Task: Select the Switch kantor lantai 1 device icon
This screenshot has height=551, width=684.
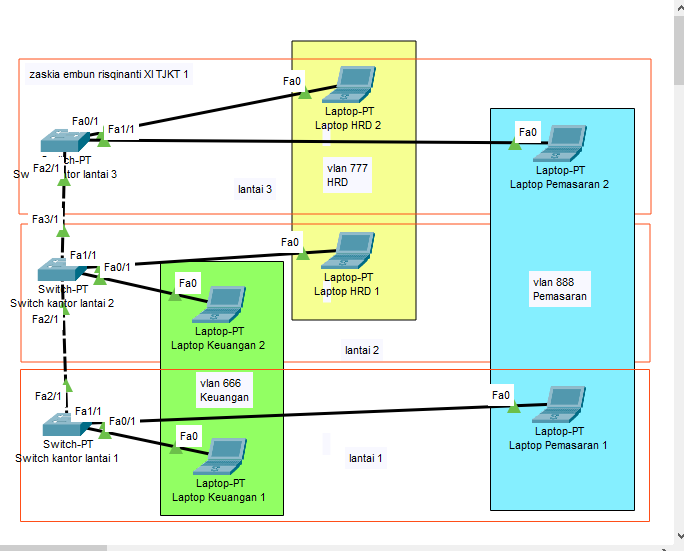Action: pos(68,425)
